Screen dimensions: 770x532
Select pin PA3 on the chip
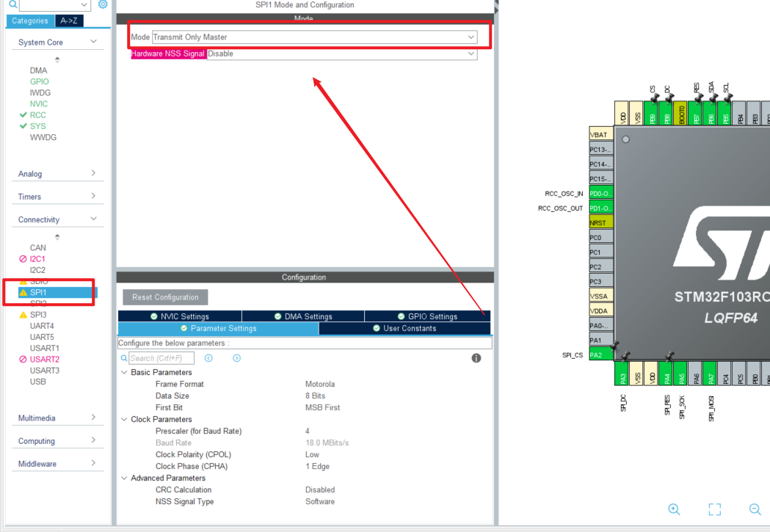click(x=622, y=373)
